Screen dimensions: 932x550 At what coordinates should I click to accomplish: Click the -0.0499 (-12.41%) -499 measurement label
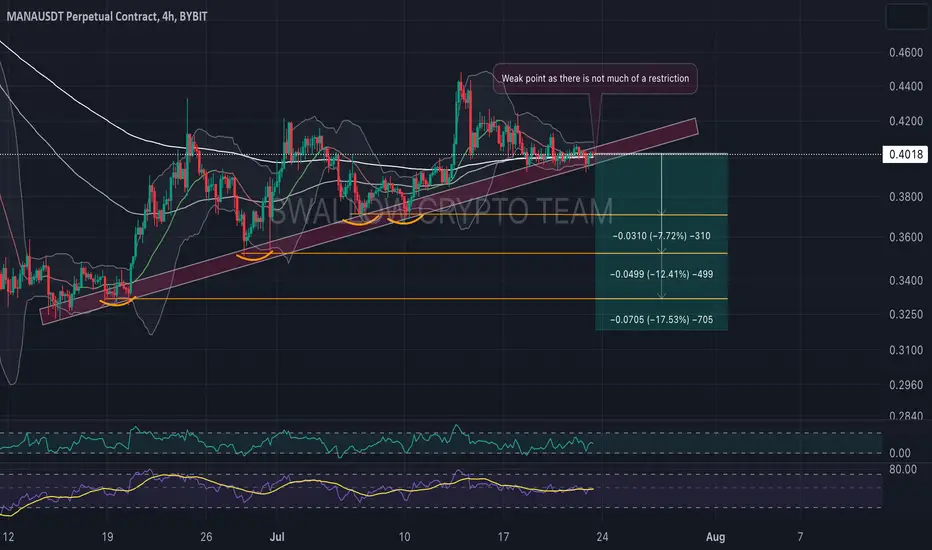[661, 274]
